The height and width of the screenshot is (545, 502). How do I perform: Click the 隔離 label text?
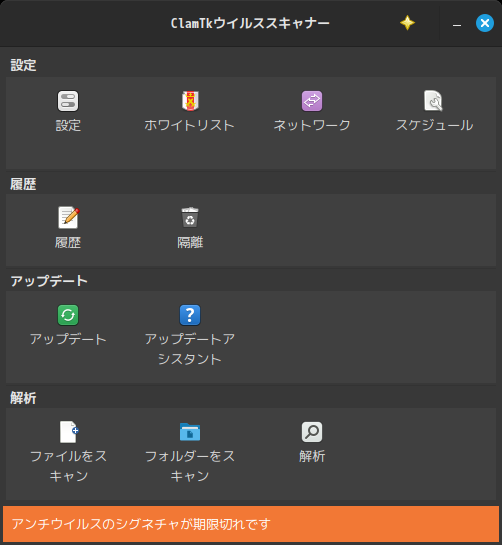pos(190,243)
